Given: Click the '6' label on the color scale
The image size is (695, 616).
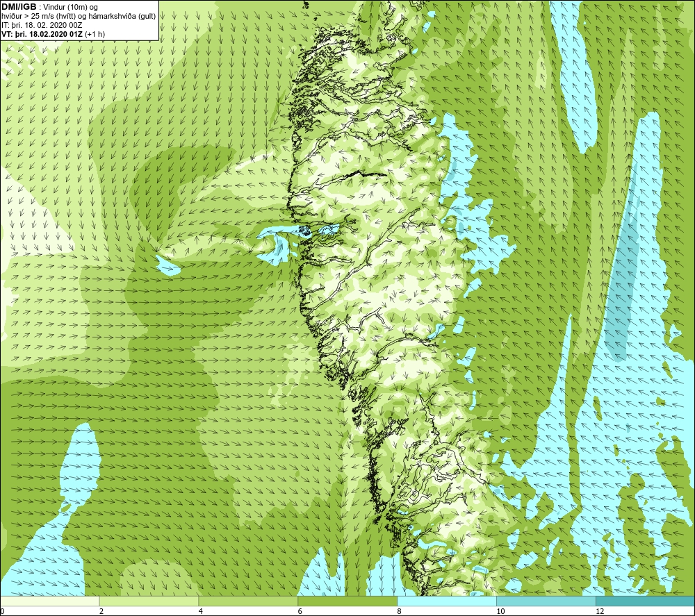Looking at the screenshot, I should click(300, 612).
